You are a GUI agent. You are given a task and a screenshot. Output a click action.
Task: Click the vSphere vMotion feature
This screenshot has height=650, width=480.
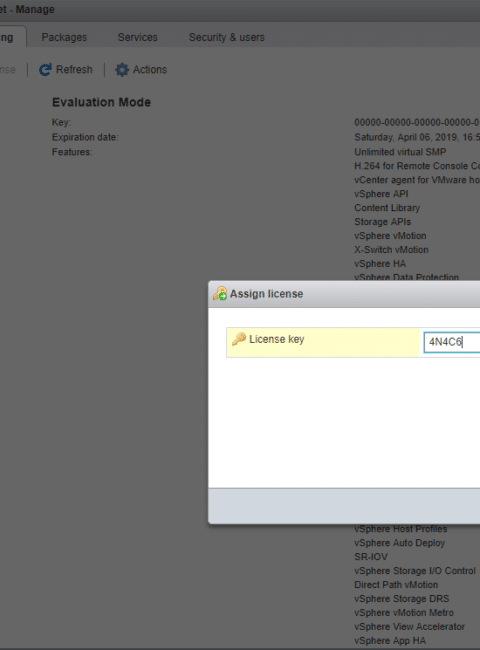(x=390, y=236)
